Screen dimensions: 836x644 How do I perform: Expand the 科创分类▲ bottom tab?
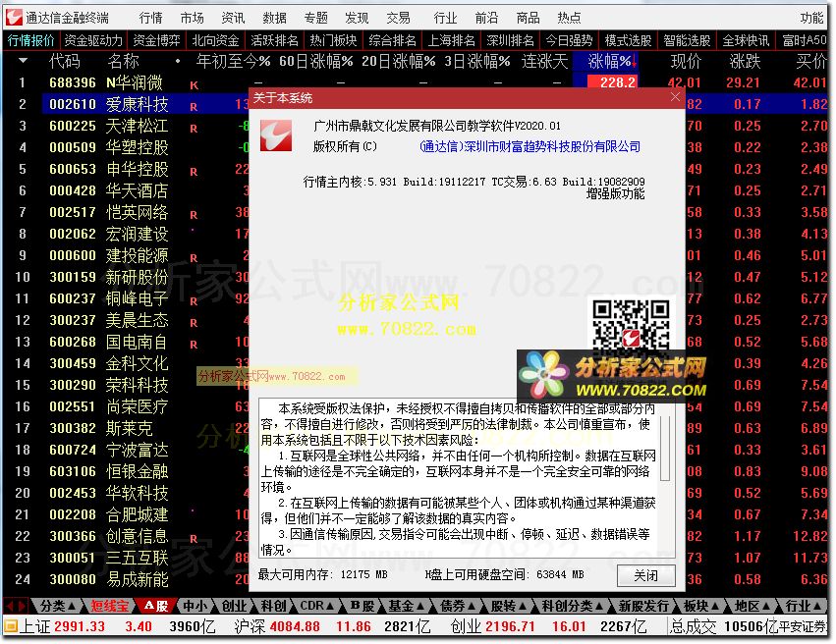(x=573, y=606)
